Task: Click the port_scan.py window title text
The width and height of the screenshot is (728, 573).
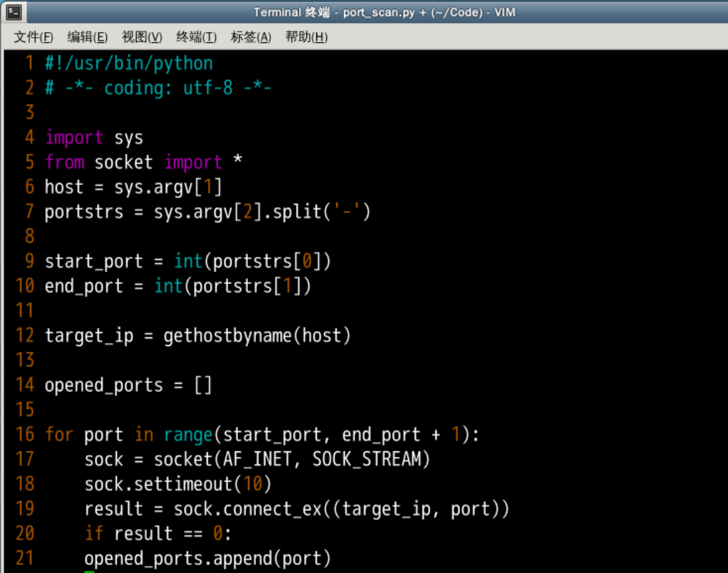Action: tap(384, 12)
